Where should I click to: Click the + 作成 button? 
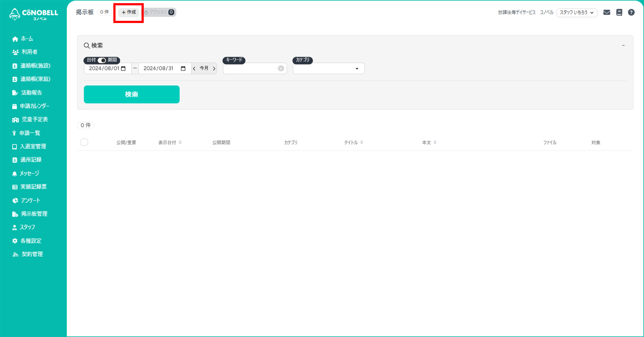click(x=128, y=12)
